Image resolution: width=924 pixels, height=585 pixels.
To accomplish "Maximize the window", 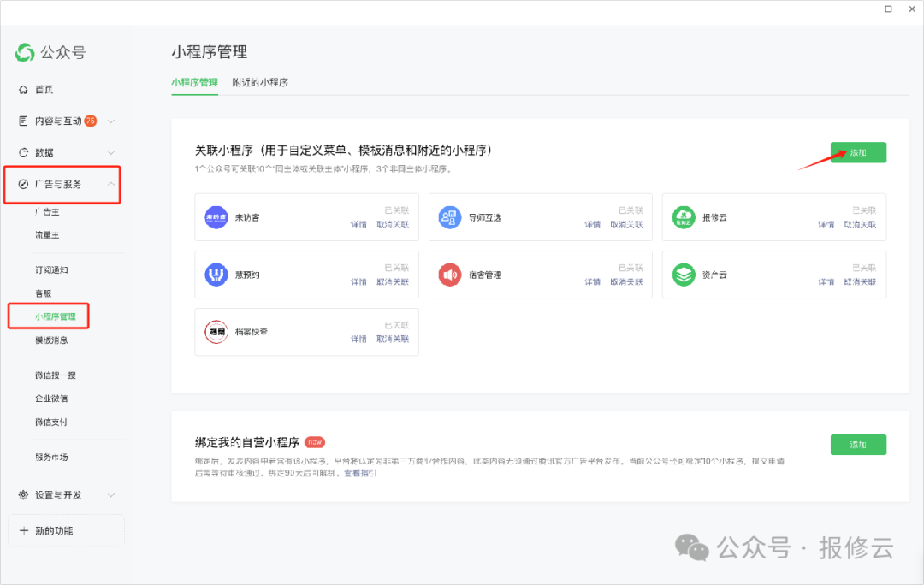I will 888,9.
